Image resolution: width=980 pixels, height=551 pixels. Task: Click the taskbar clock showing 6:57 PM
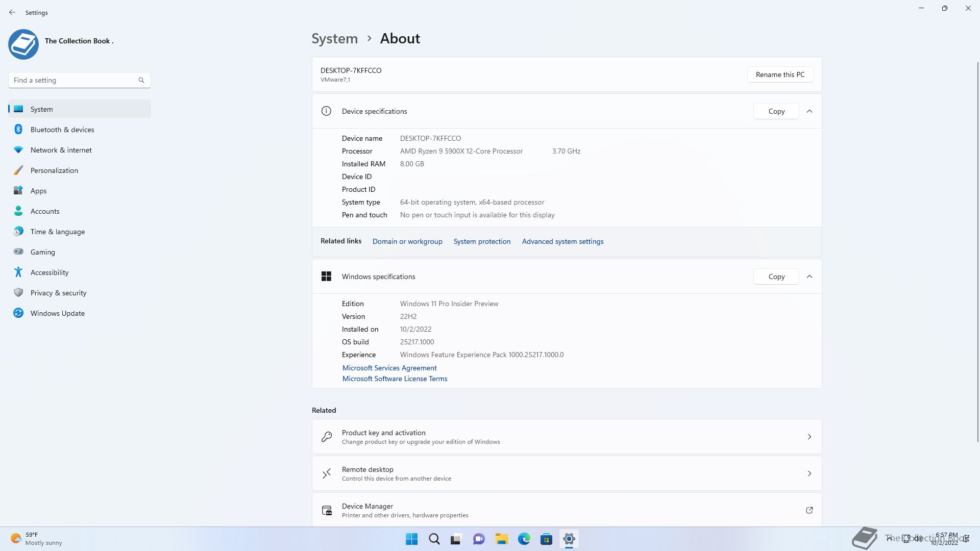(x=945, y=539)
